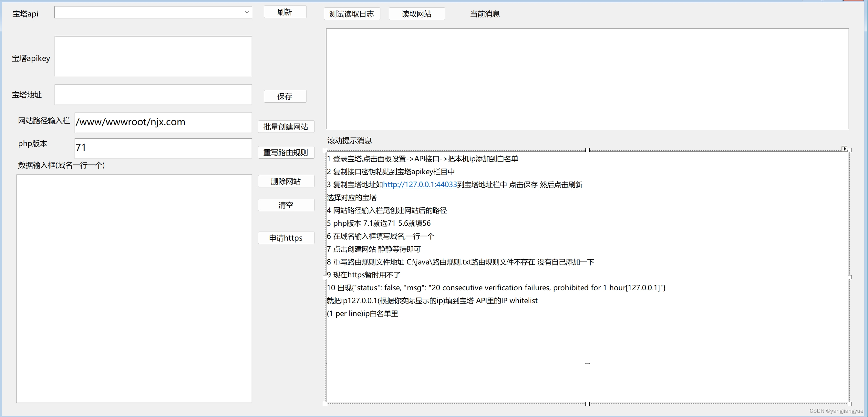This screenshot has width=868, height=417.
Task: Click the top-middle resize handle of textbox
Action: (587, 150)
